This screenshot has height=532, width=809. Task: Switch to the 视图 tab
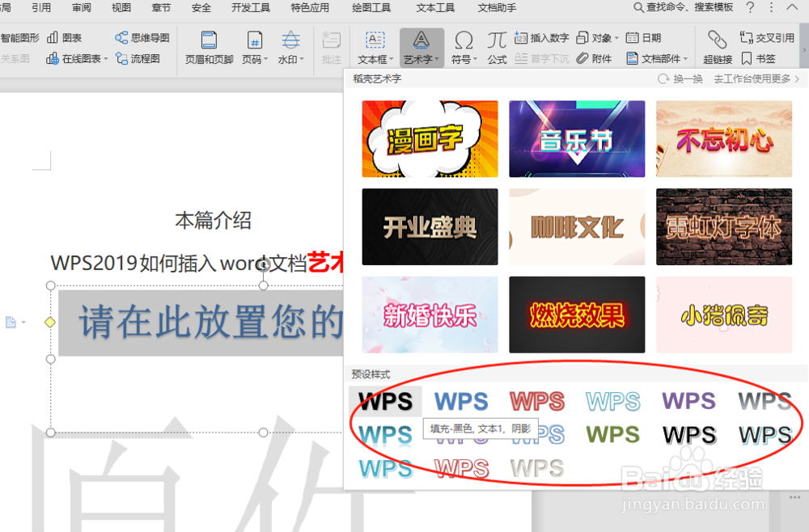point(121,7)
